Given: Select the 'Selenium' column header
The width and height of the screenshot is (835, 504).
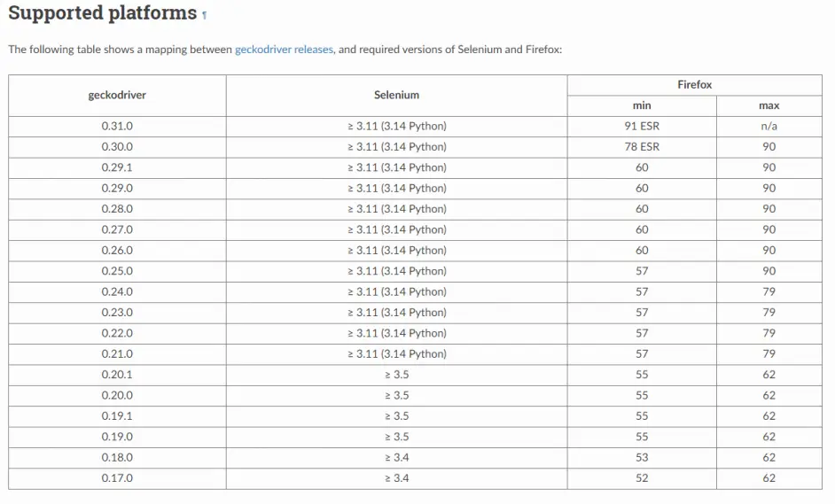Looking at the screenshot, I should [x=397, y=96].
